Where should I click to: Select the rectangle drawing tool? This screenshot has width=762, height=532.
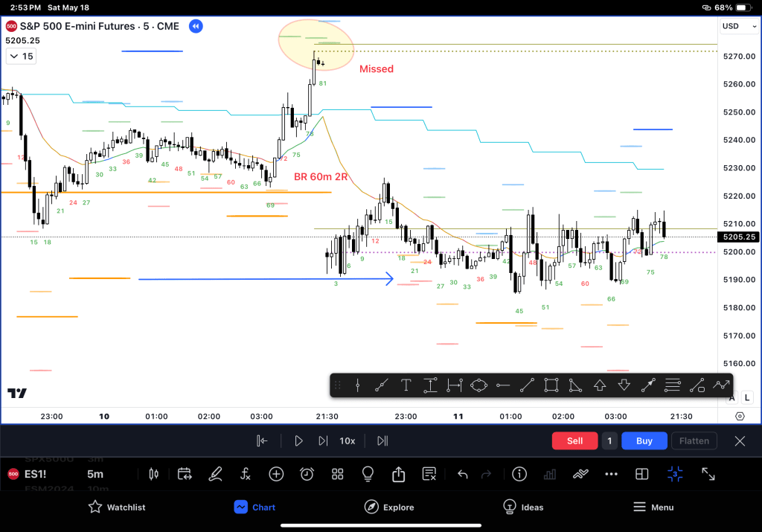click(x=551, y=385)
